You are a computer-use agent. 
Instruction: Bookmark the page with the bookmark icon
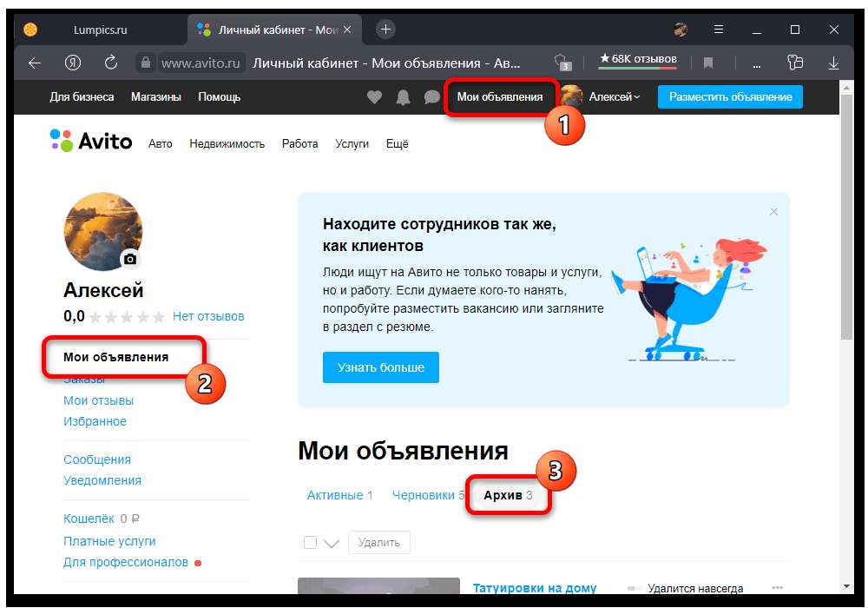(x=707, y=63)
